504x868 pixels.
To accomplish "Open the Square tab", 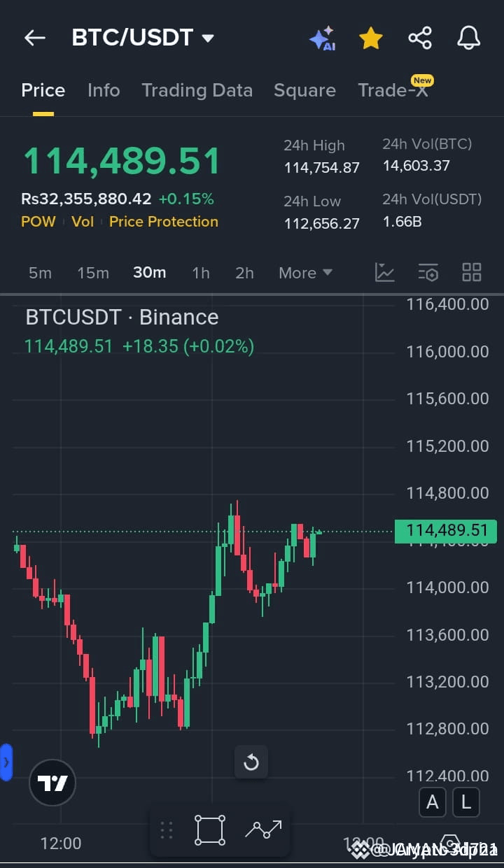I will click(304, 90).
